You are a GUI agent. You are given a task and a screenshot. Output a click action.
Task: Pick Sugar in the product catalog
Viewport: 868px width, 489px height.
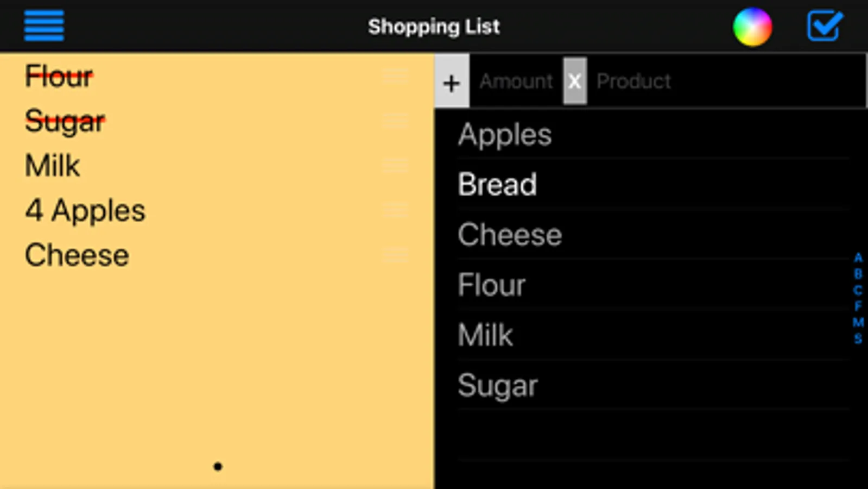click(497, 385)
